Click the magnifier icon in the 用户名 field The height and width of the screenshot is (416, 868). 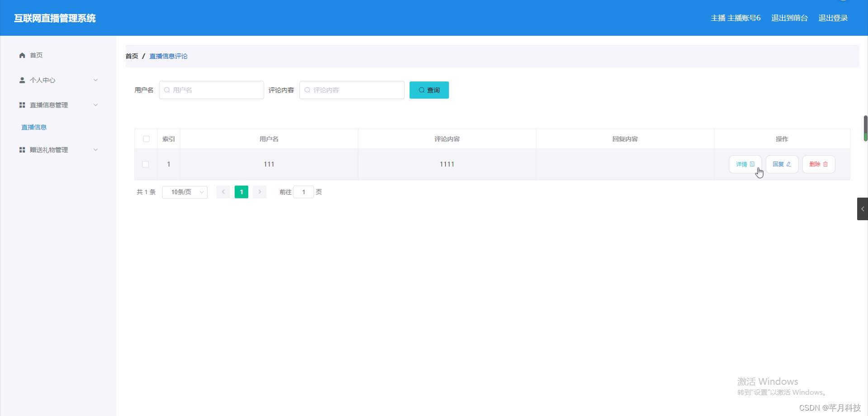pyautogui.click(x=166, y=90)
